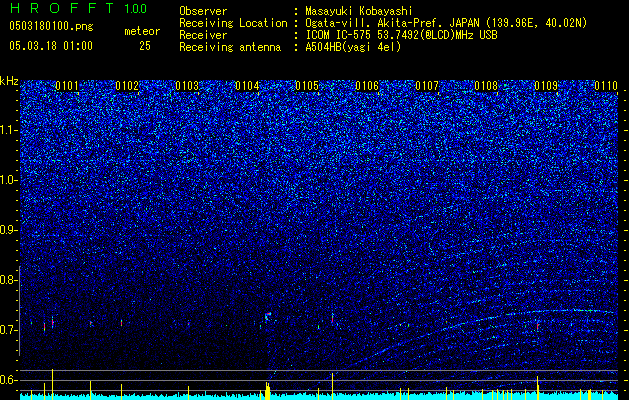
Task: Click the kHz axis unit label
Action: coord(9,81)
